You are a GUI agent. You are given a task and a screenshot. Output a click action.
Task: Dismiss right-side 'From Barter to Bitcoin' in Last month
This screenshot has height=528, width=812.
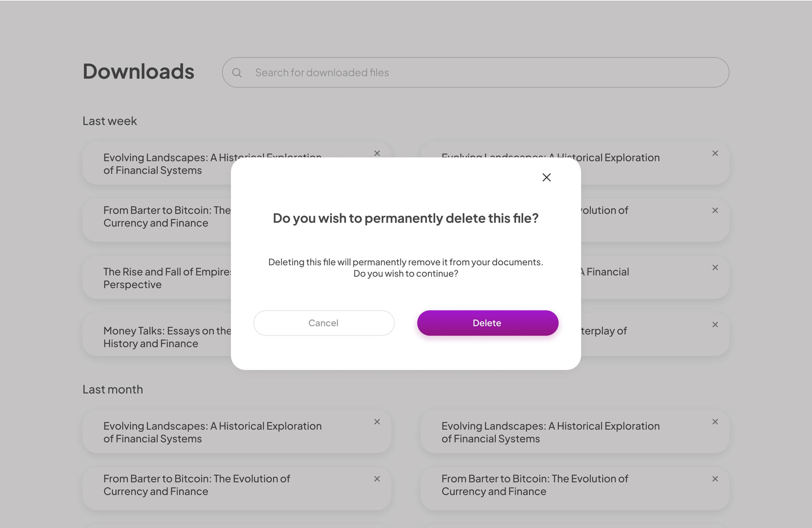click(716, 479)
